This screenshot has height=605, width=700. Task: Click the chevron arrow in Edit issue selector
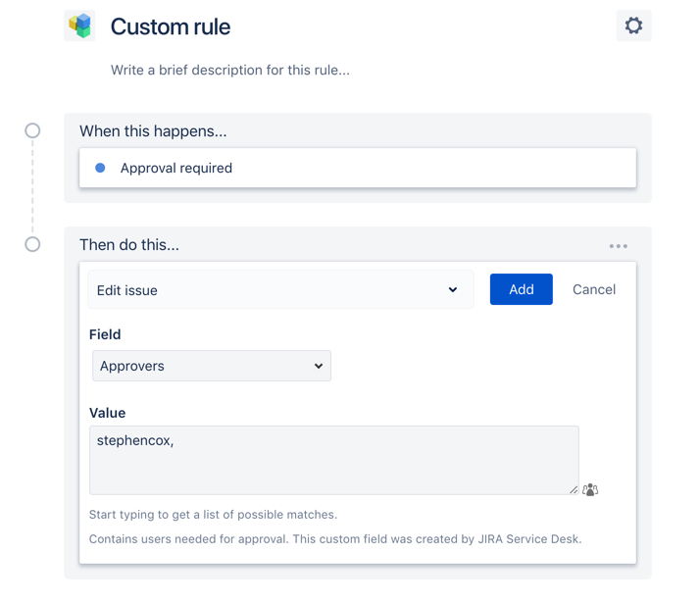pyautogui.click(x=453, y=290)
